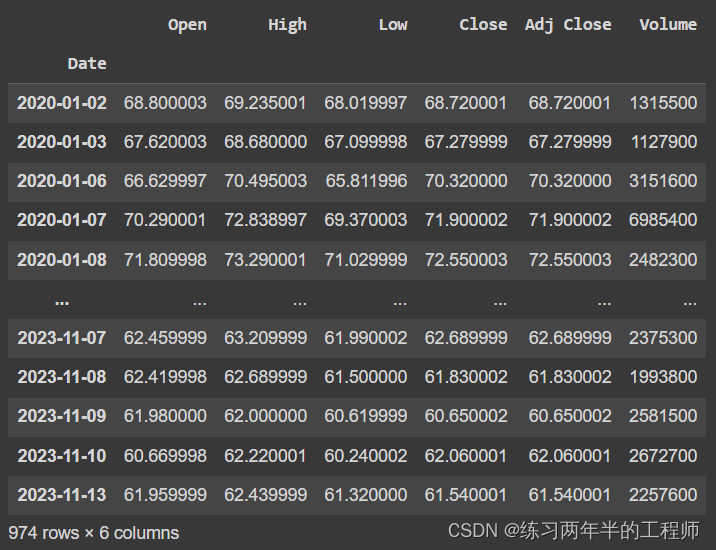
Task: Select row index 2023-11-13
Action: [x=62, y=495]
